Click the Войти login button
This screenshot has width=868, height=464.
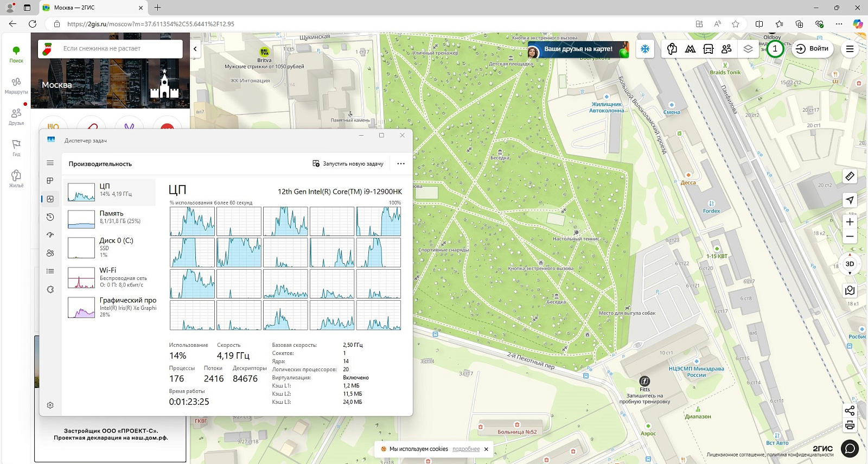812,49
